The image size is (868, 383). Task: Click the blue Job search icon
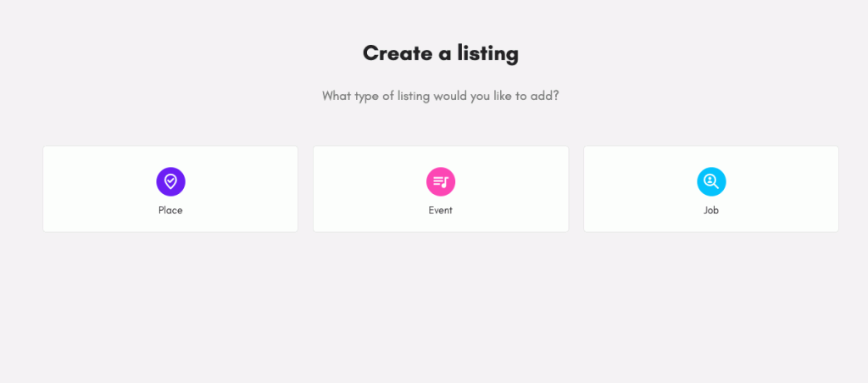pos(711,181)
